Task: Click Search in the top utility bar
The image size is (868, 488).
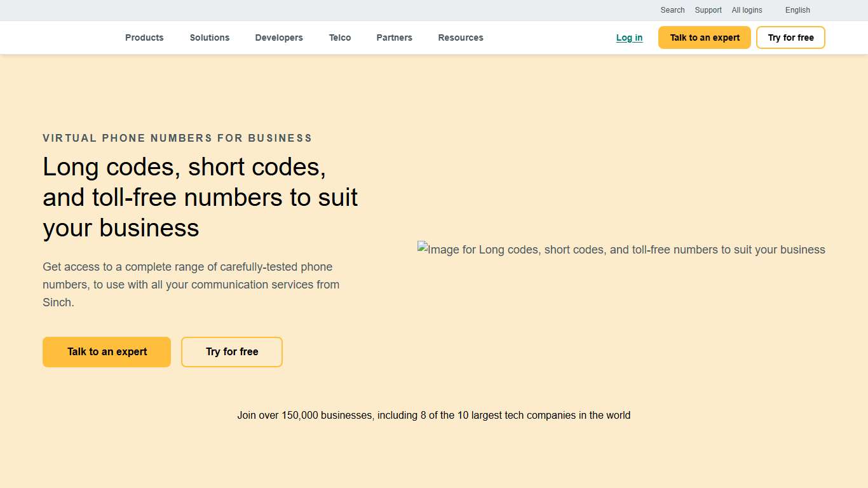Action: click(672, 10)
